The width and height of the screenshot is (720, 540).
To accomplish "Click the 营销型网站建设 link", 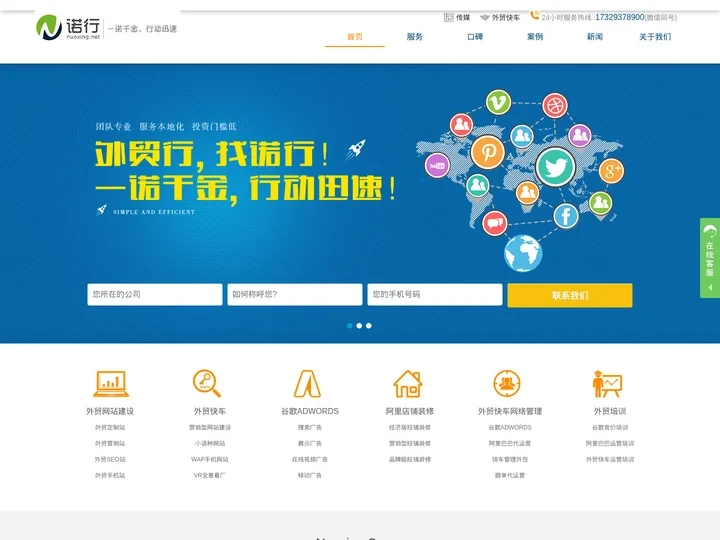I will point(210,427).
